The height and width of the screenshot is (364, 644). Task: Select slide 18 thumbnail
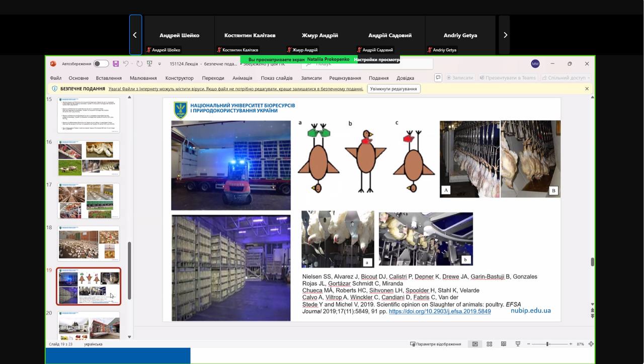point(89,243)
